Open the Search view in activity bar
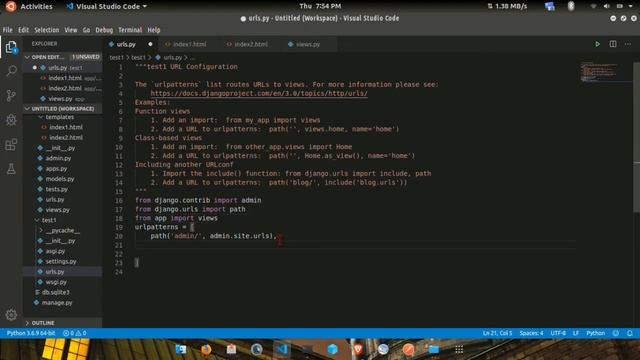This screenshot has width=640, height=360. pyautogui.click(x=11, y=71)
